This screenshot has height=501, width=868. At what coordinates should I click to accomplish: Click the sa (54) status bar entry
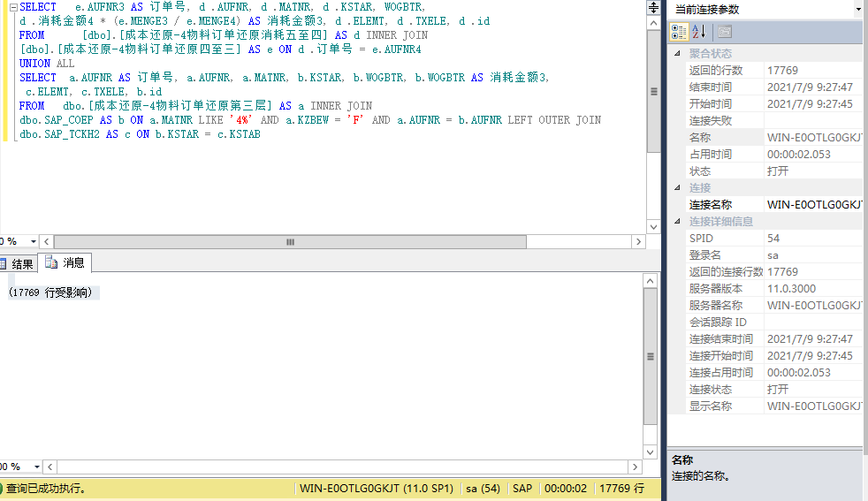tap(483, 489)
